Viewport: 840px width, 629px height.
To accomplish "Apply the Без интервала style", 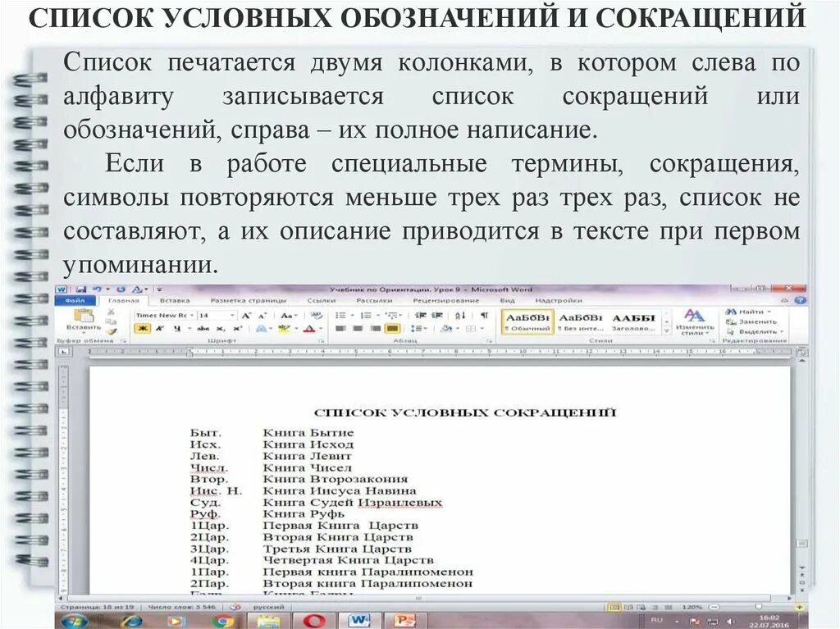I will [x=581, y=322].
